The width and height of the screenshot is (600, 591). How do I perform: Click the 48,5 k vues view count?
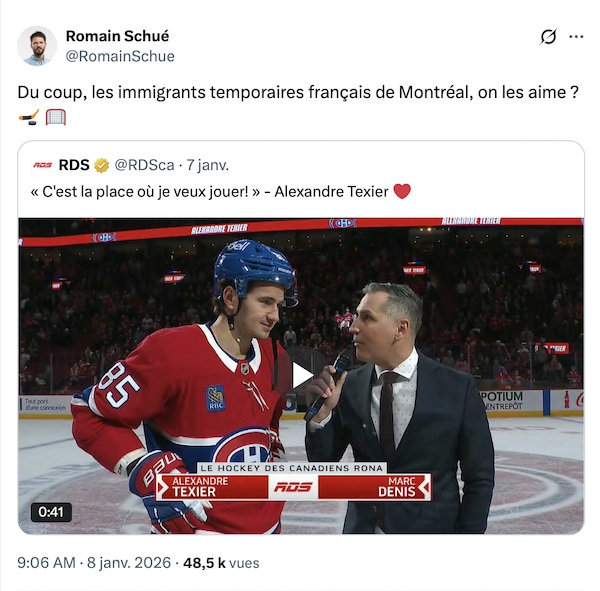point(219,563)
